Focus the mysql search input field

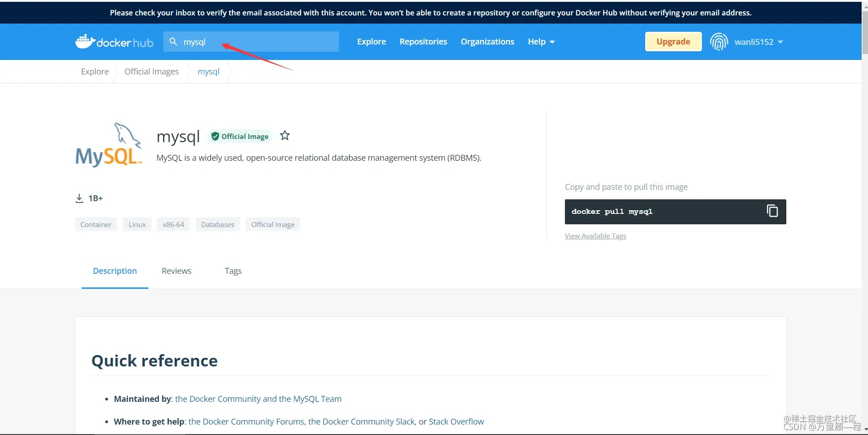tap(251, 42)
